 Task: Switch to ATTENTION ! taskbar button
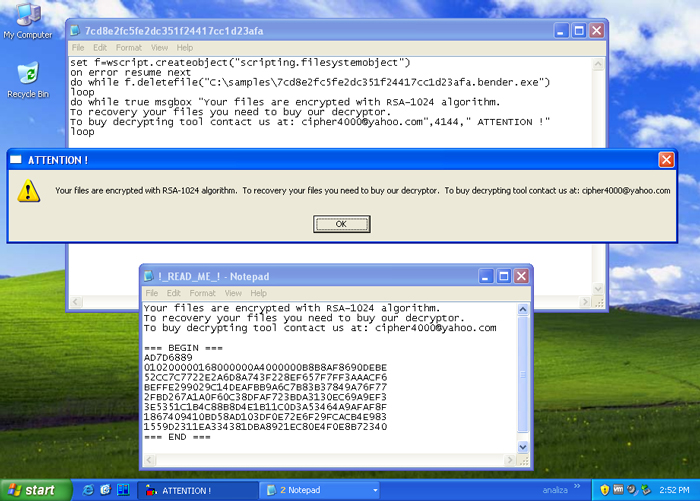point(197,490)
